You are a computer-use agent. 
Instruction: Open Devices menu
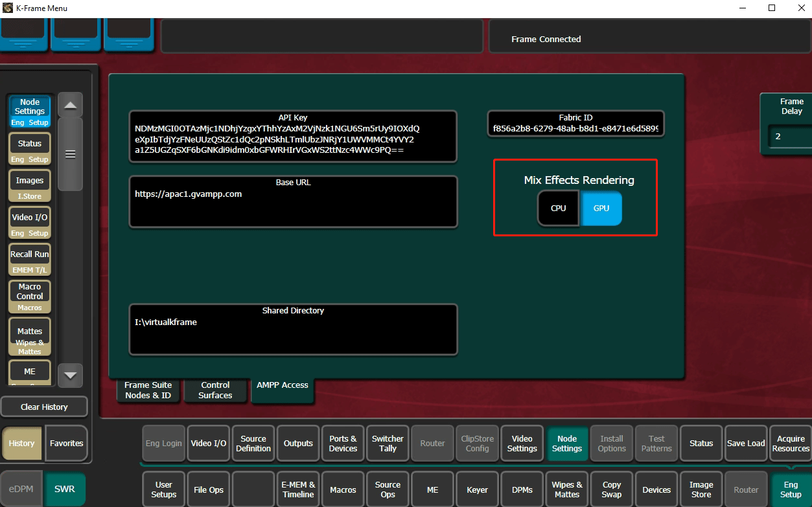point(656,490)
